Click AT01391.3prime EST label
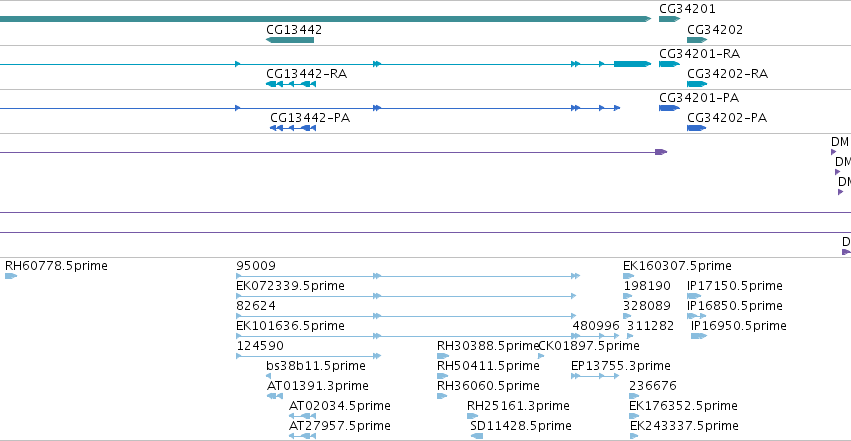This screenshot has height=441, width=851. point(317,386)
